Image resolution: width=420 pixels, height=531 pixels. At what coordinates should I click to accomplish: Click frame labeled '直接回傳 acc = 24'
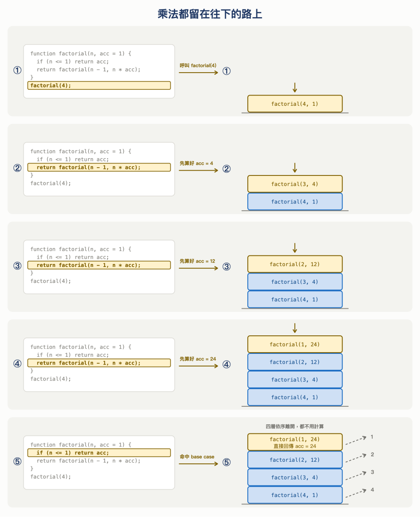(295, 442)
